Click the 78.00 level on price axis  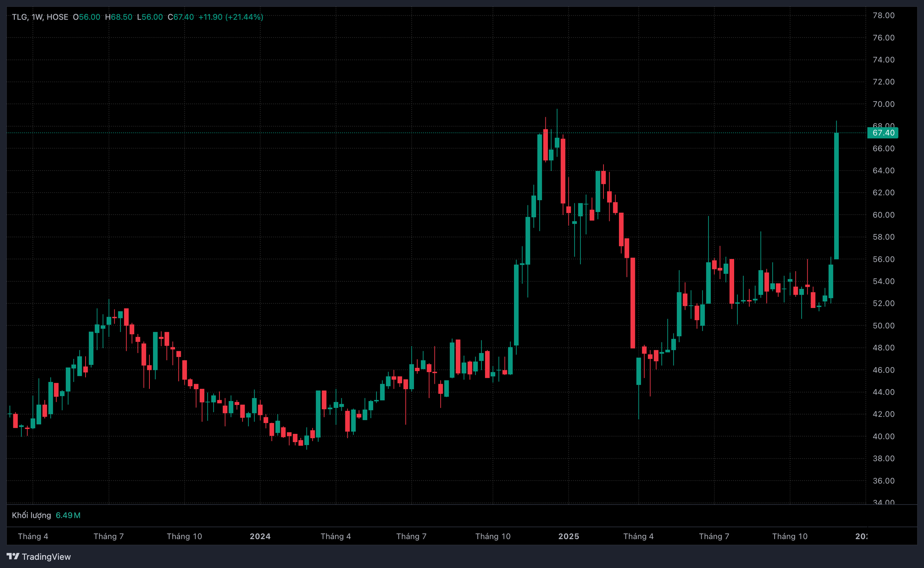[x=884, y=16]
